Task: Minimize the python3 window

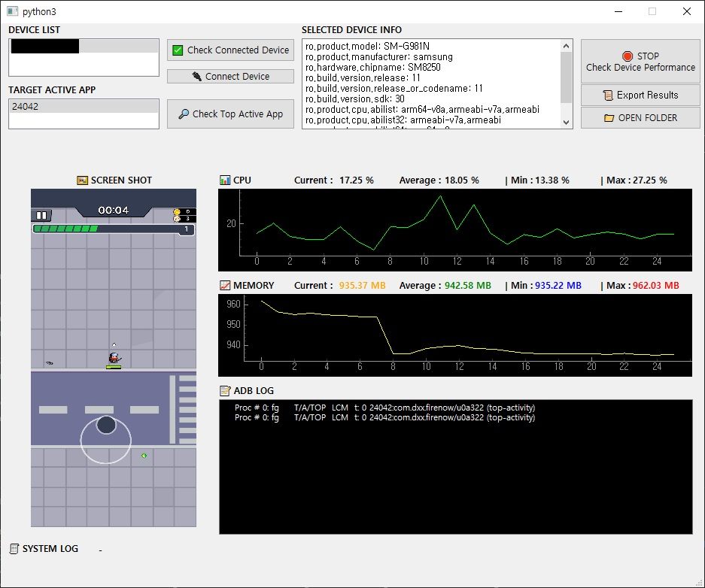Action: (618, 11)
